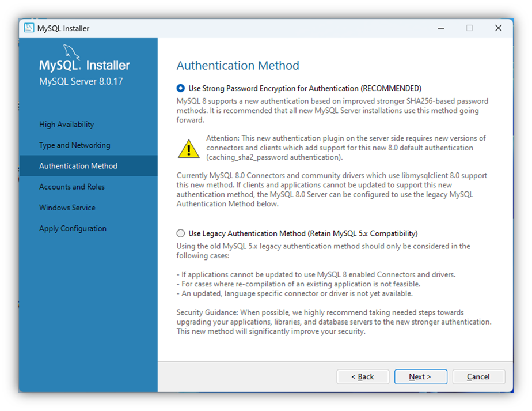Click the line about updated language specific connector
Screen dimensions: 532x411
[x=295, y=293]
